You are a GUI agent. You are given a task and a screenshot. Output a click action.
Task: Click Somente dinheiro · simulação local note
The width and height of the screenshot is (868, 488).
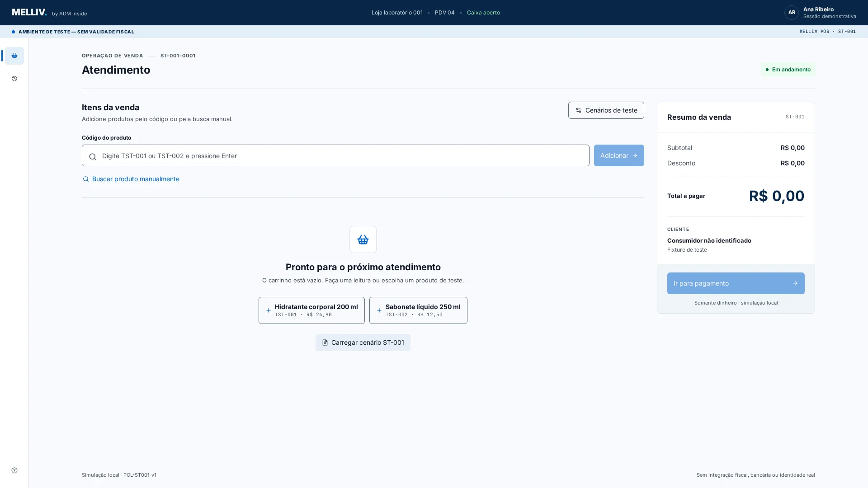(736, 303)
